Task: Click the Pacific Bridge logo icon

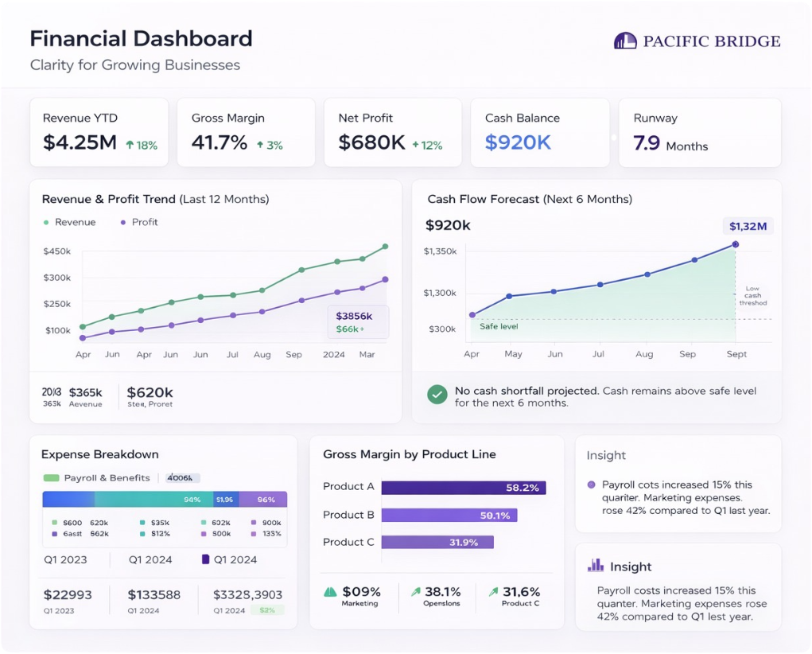Action: click(x=625, y=41)
